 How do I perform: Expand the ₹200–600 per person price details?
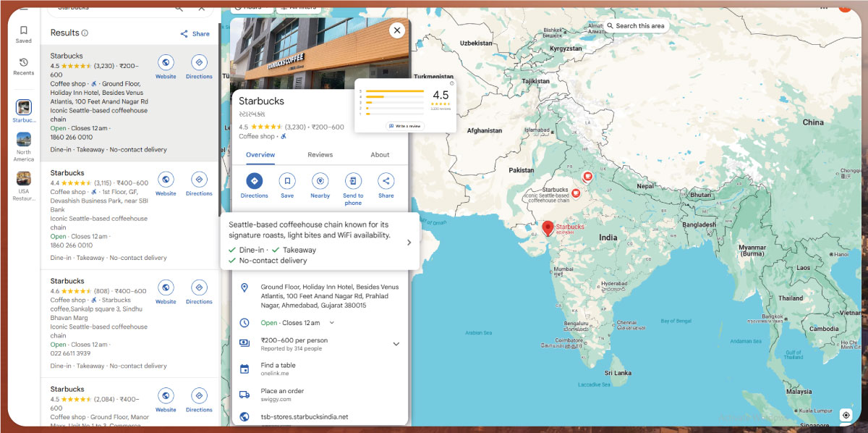pyautogui.click(x=396, y=344)
